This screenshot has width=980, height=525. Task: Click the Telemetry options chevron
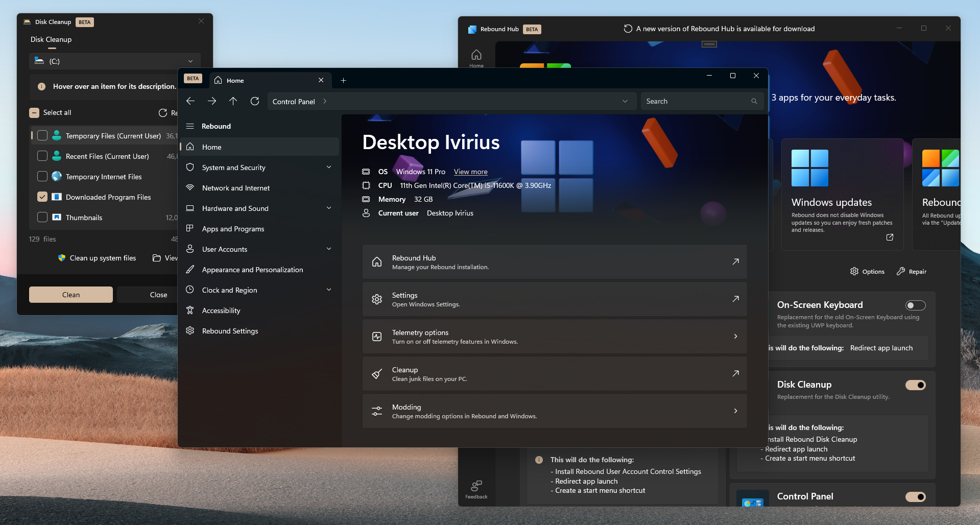pyautogui.click(x=735, y=337)
